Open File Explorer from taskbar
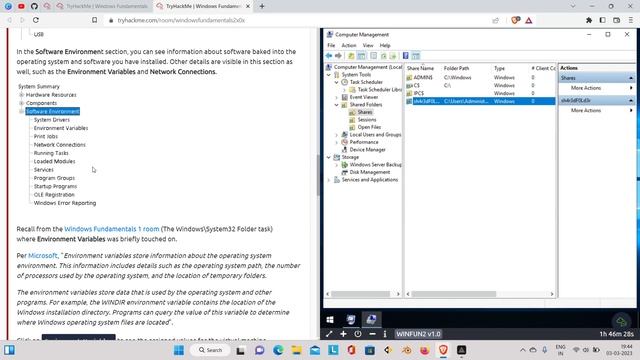Screen dimensions: 640x360 pyautogui.click(x=297, y=350)
